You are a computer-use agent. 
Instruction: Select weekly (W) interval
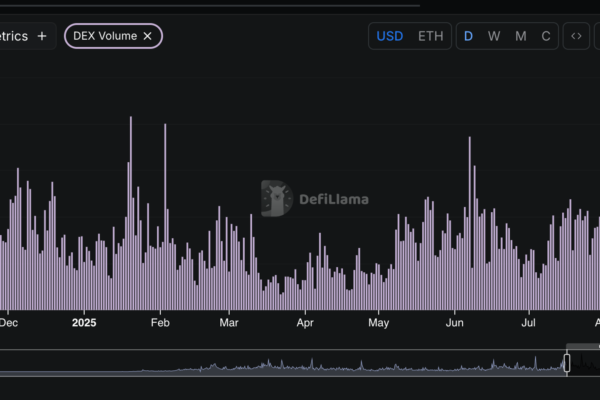click(494, 36)
